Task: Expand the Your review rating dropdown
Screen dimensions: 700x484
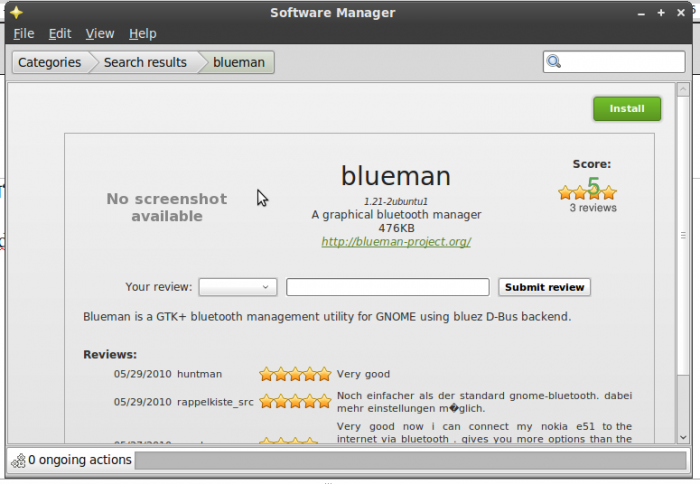Action: 238,287
